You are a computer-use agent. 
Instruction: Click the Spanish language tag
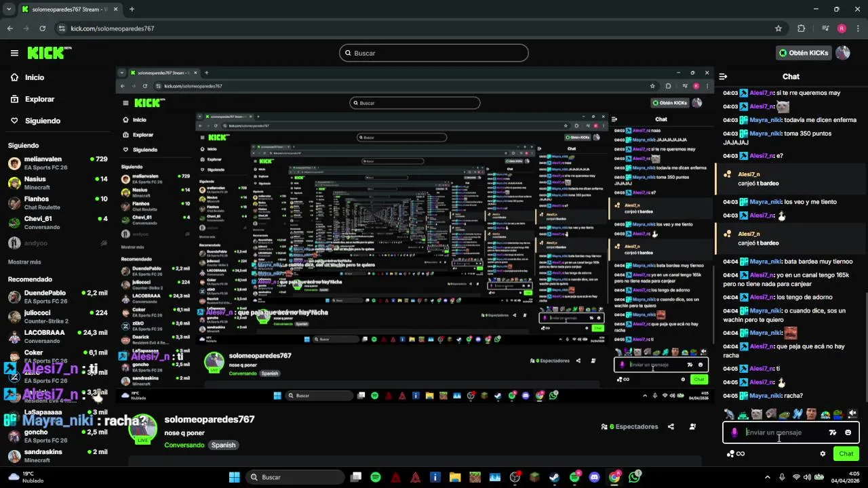click(x=223, y=445)
